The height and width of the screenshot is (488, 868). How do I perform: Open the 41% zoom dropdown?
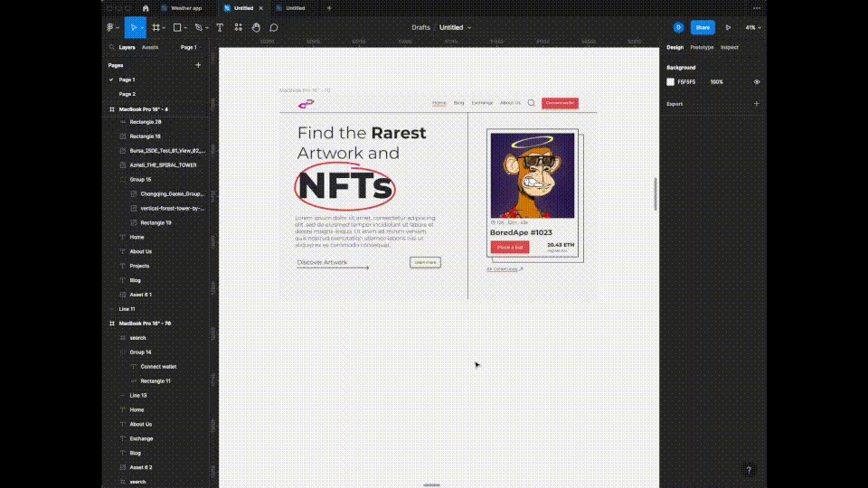click(752, 28)
